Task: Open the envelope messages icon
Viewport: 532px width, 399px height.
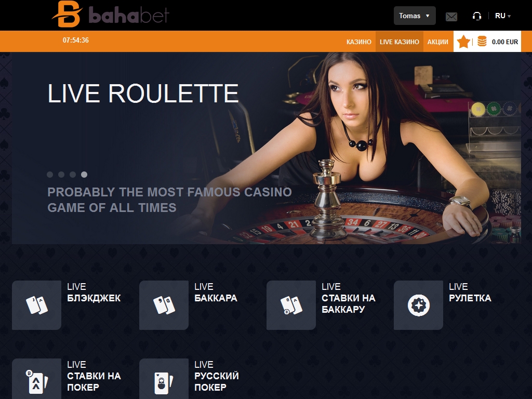Action: pyautogui.click(x=451, y=16)
